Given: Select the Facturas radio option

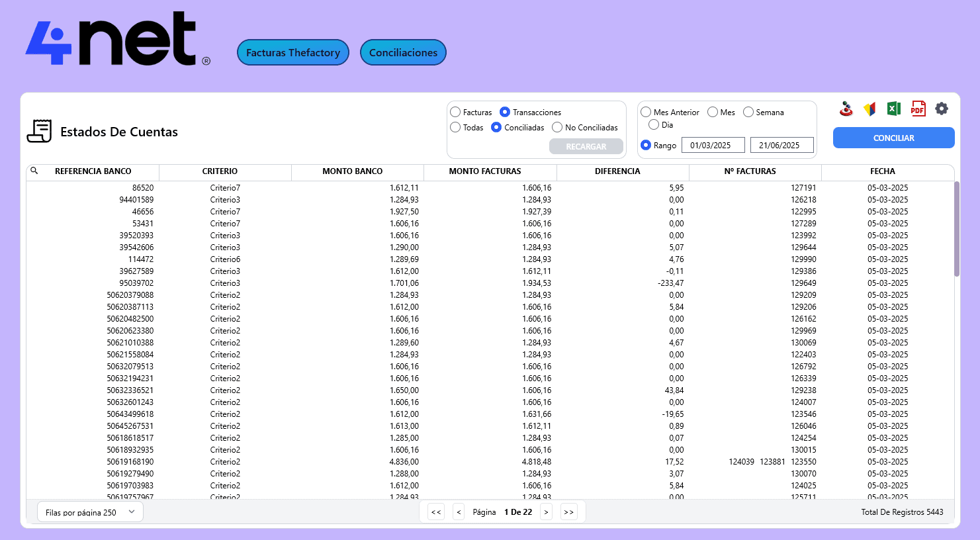Looking at the screenshot, I should pos(455,112).
